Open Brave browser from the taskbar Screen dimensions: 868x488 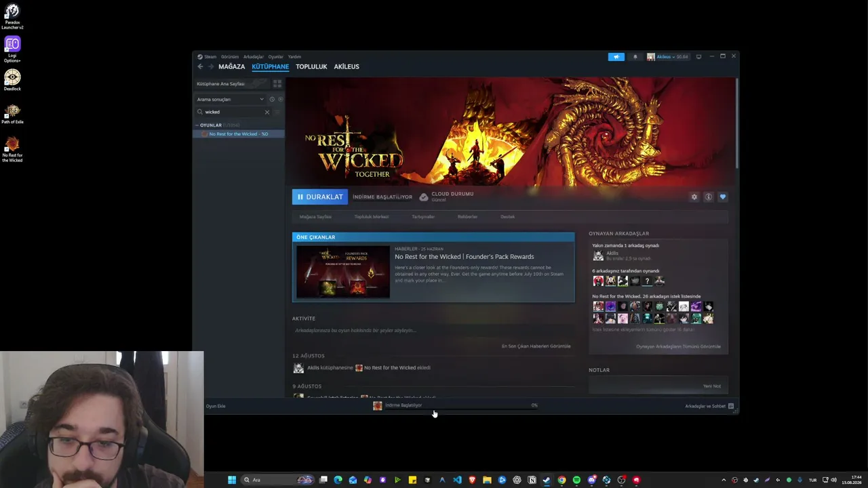coord(472,480)
